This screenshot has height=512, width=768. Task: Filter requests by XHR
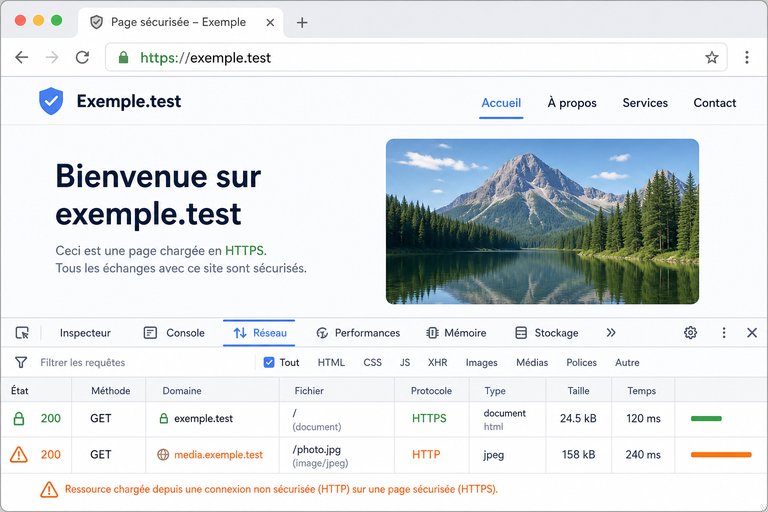pos(437,363)
